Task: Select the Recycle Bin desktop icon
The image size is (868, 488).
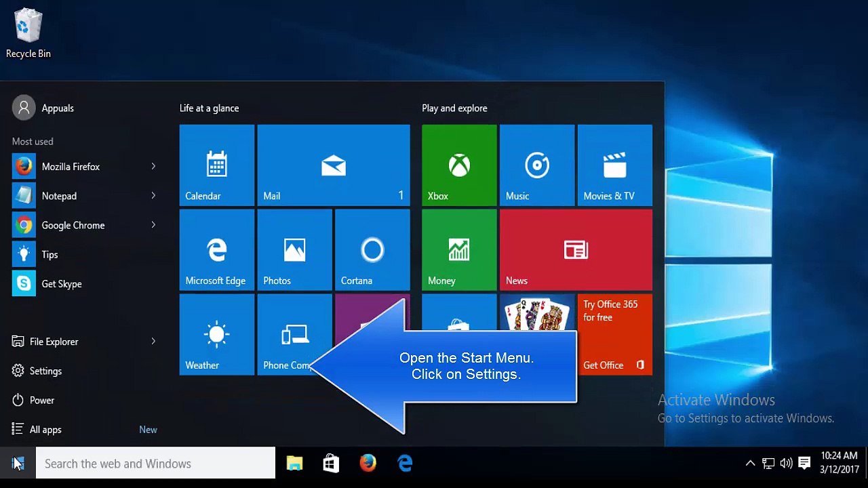Action: pyautogui.click(x=28, y=34)
